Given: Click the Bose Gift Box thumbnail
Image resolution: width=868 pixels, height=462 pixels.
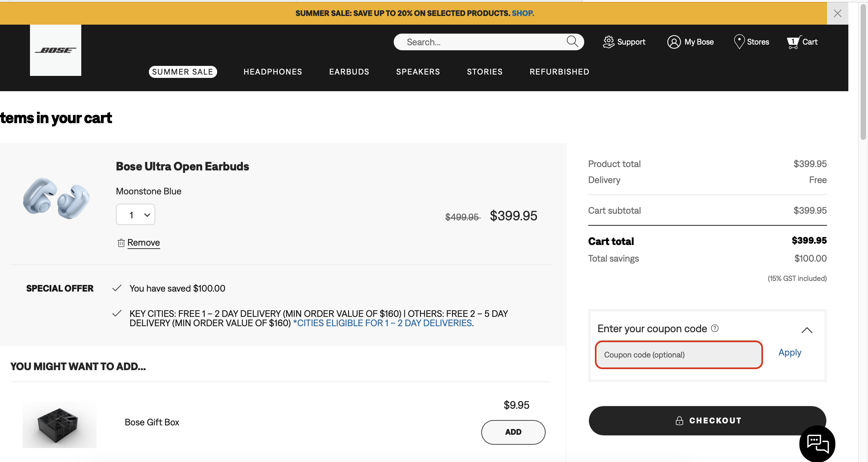Looking at the screenshot, I should [x=59, y=425].
